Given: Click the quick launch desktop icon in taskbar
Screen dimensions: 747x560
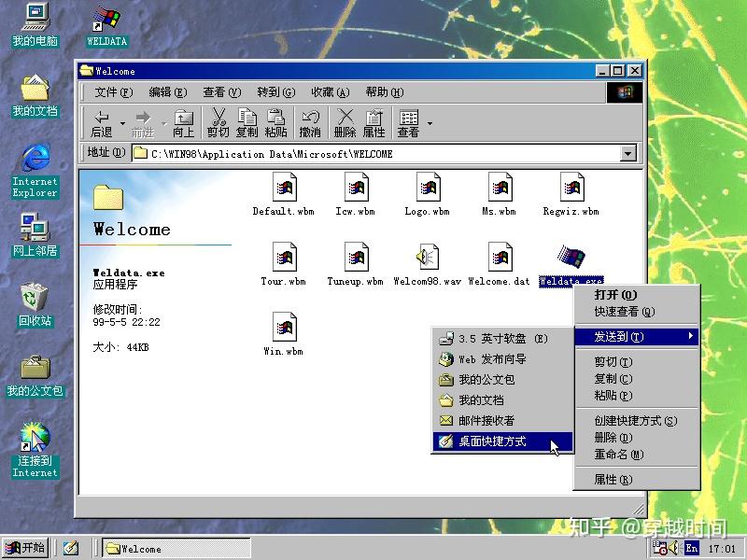Looking at the screenshot, I should pyautogui.click(x=71, y=549).
